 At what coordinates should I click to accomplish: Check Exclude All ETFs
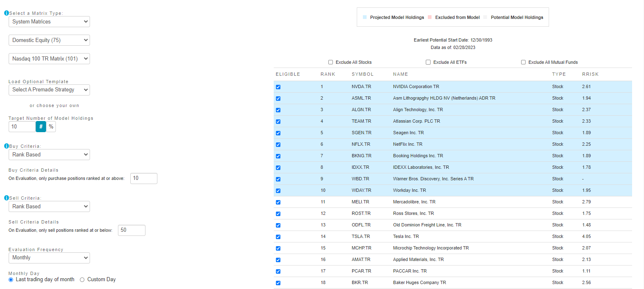point(428,62)
